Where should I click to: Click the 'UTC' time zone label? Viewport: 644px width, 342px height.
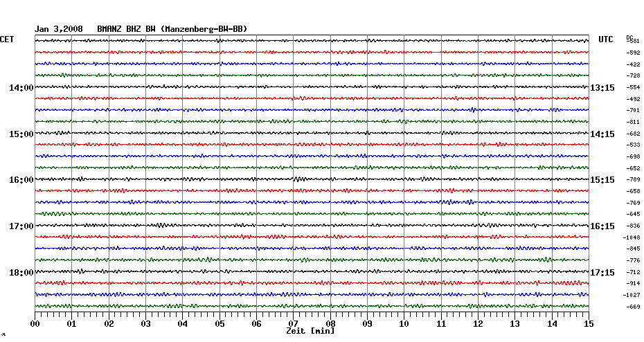click(x=605, y=39)
